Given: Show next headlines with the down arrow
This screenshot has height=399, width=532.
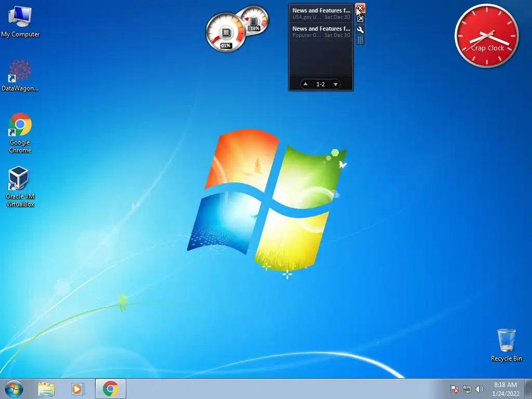Looking at the screenshot, I should tap(336, 84).
